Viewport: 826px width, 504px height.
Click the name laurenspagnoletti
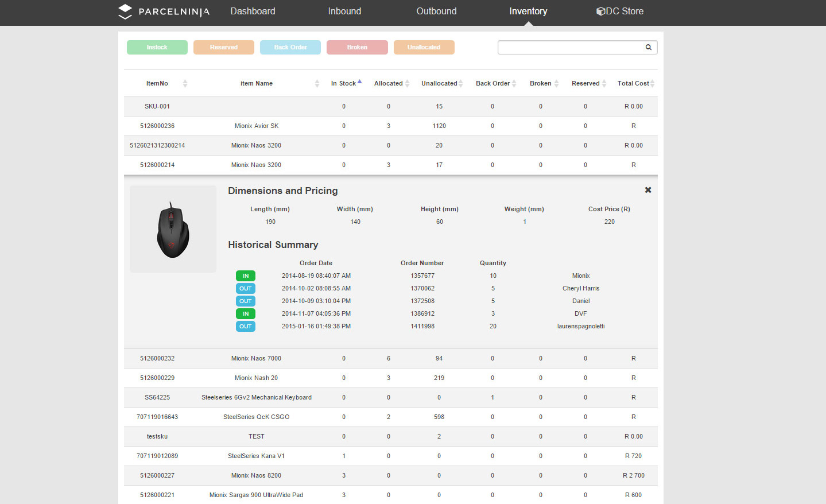tap(581, 327)
